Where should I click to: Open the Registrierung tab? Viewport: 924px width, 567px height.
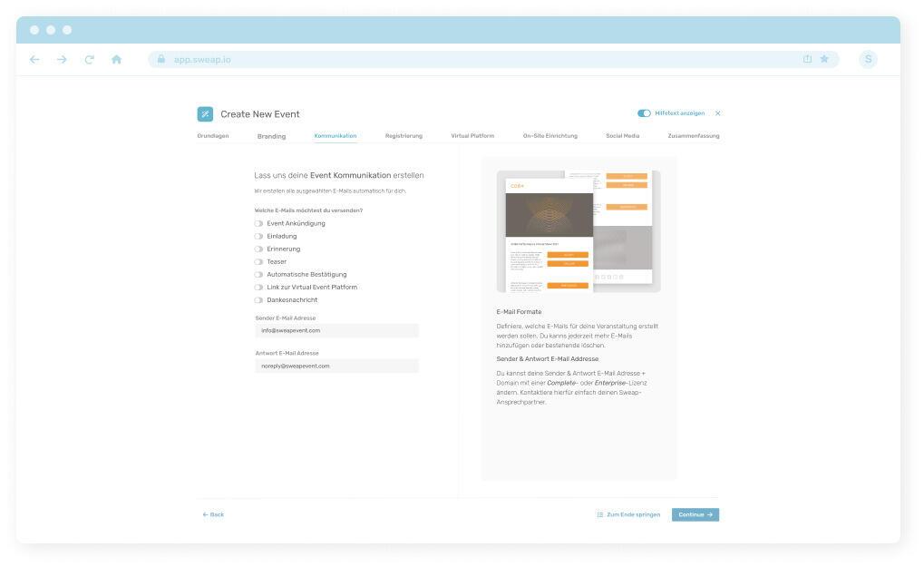point(404,136)
